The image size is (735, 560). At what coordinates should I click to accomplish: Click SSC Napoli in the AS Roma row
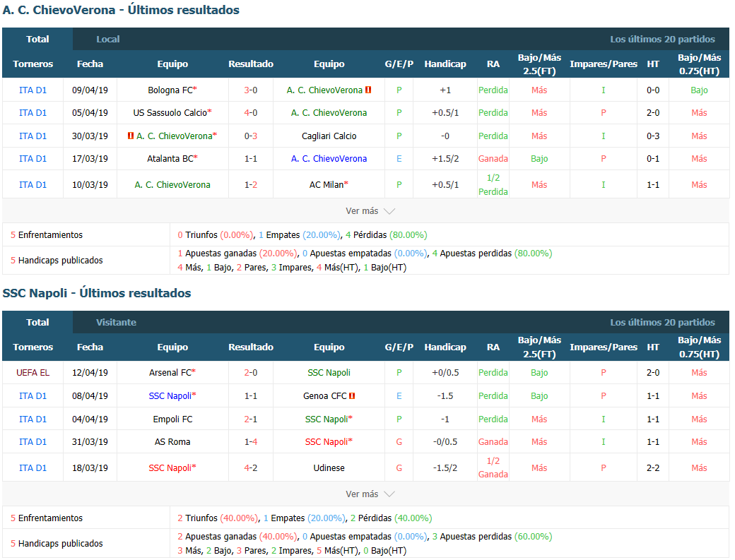coord(327,441)
